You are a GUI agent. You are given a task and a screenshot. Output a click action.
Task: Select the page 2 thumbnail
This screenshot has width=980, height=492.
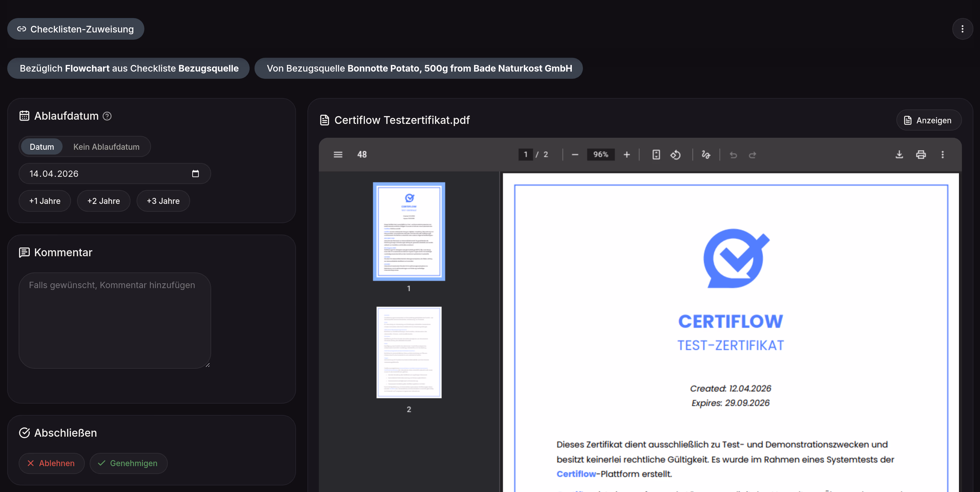408,352
